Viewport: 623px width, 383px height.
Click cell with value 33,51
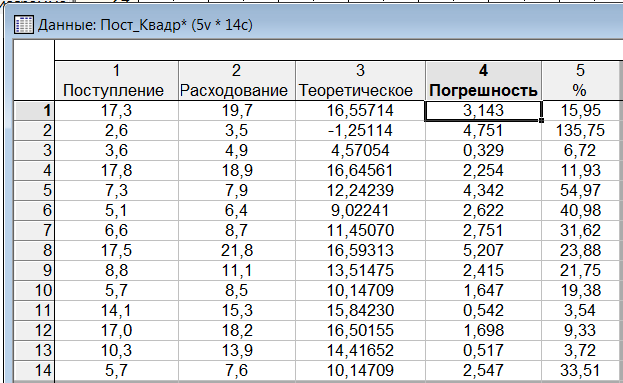point(580,371)
